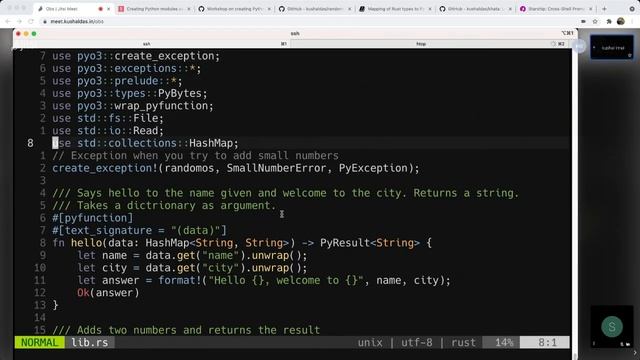Open the Creating Python modules tab

click(155, 9)
